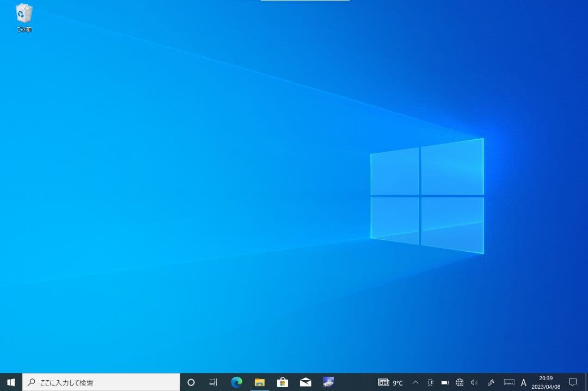Open the 9°C weather widget
The width and height of the screenshot is (588, 391).
point(393,382)
